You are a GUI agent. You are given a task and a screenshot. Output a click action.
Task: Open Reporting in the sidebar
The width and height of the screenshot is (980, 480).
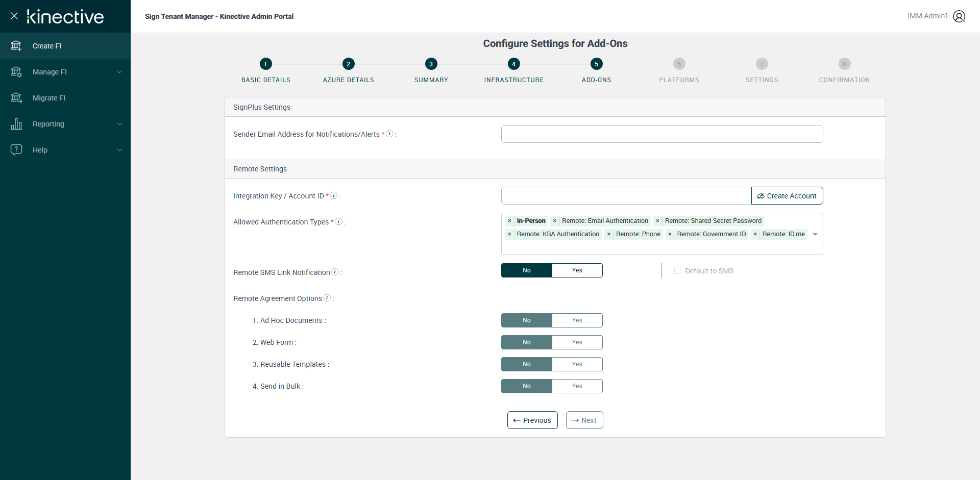tap(65, 124)
